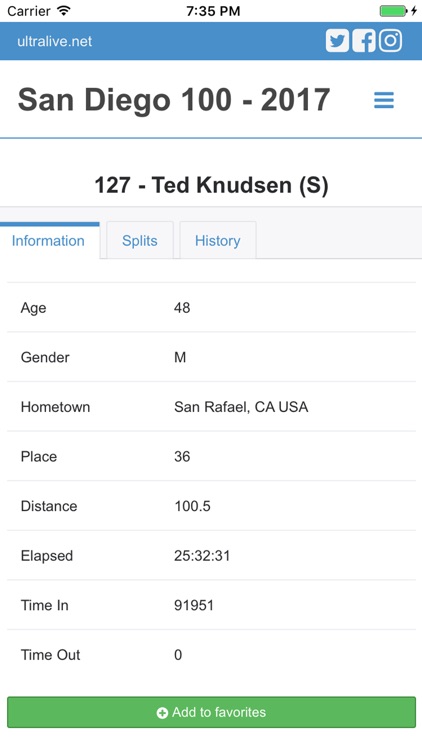Click the Add to favorites button
This screenshot has height=750, width=422.
(211, 712)
